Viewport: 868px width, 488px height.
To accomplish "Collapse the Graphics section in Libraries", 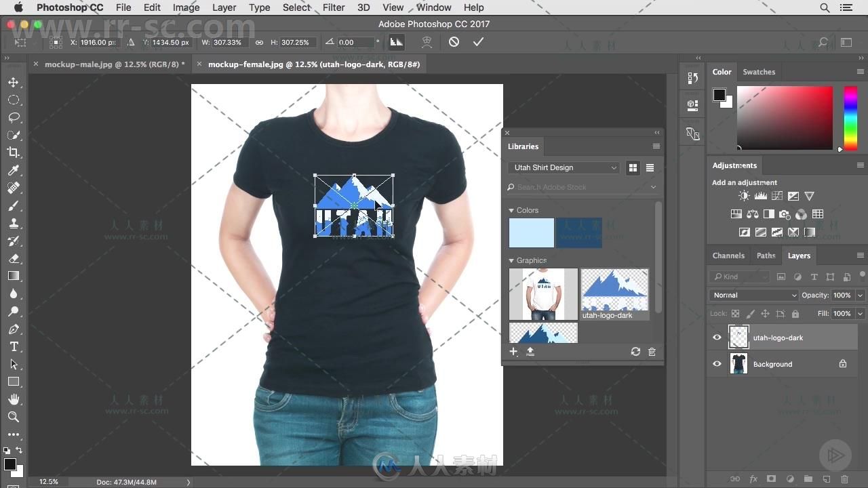I will click(x=511, y=260).
